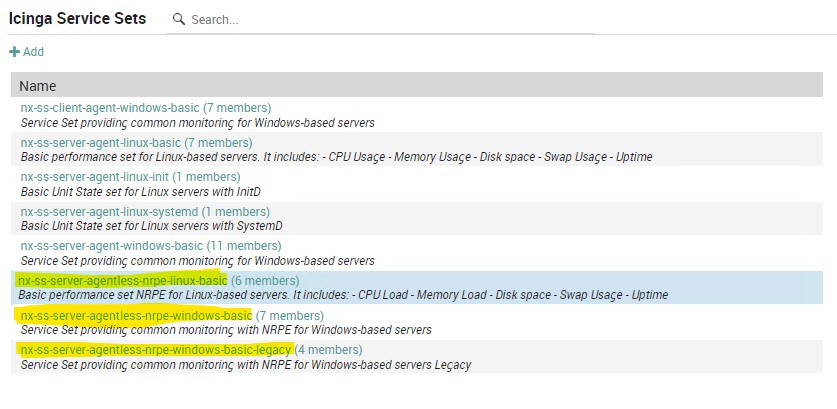Click the plus icon beside Add
The height and width of the screenshot is (409, 837).
pyautogui.click(x=14, y=52)
